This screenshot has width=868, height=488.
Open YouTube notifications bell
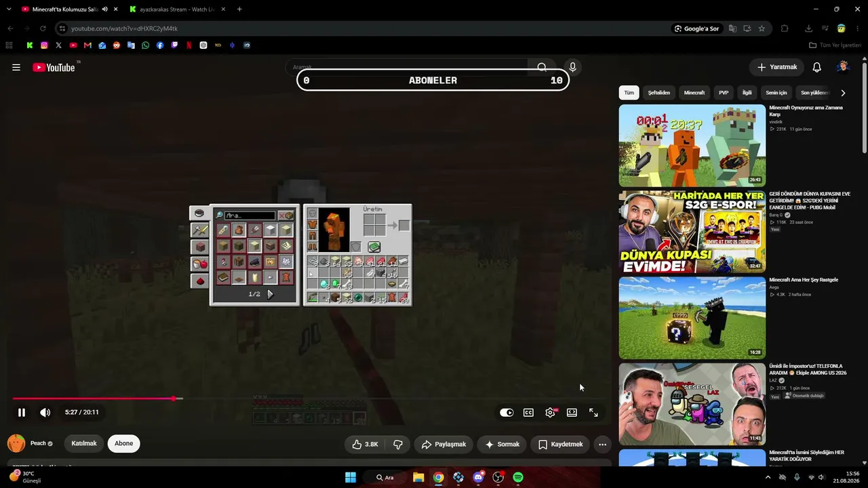(817, 67)
